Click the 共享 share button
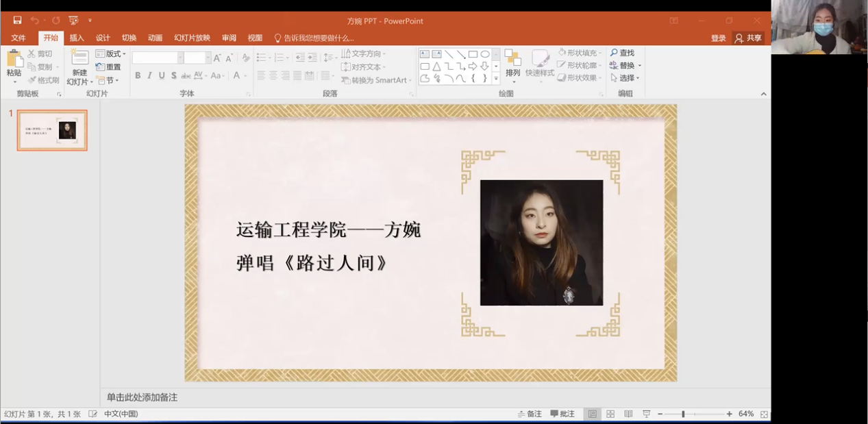 click(x=748, y=38)
